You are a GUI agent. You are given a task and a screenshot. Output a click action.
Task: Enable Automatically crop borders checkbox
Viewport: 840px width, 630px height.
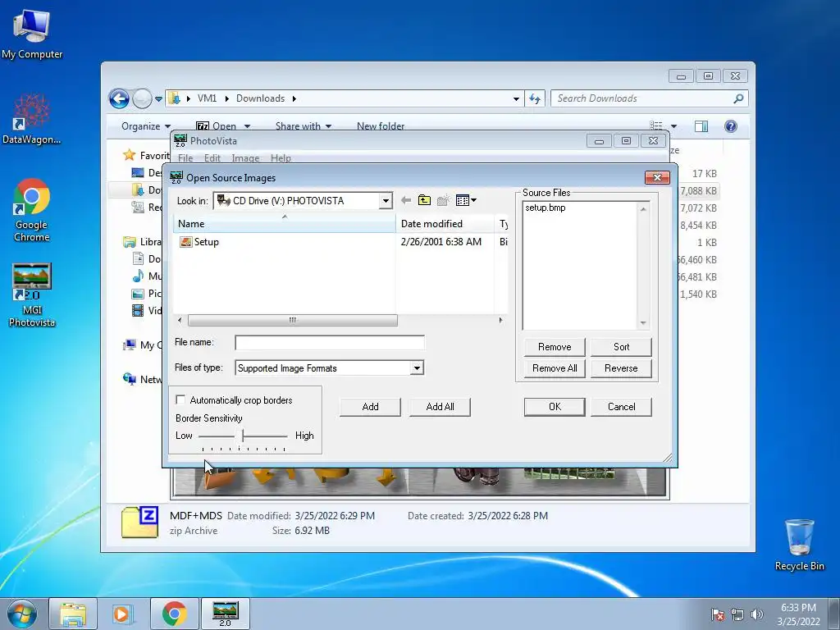pos(180,399)
